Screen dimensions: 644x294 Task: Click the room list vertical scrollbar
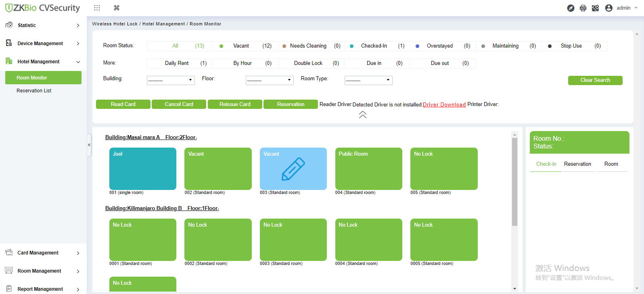point(514,181)
